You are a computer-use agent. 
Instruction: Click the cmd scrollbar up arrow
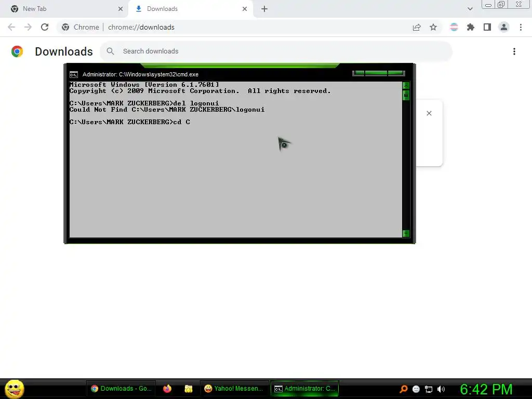pos(406,85)
